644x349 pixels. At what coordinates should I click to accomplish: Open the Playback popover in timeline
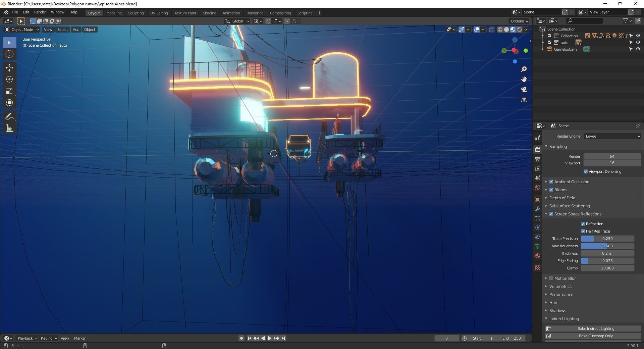27,338
